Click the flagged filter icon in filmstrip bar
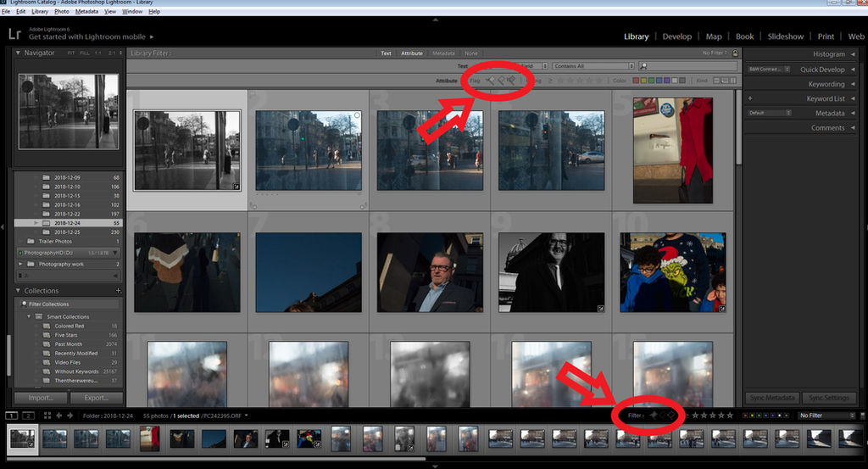The width and height of the screenshot is (868, 469). (x=654, y=415)
